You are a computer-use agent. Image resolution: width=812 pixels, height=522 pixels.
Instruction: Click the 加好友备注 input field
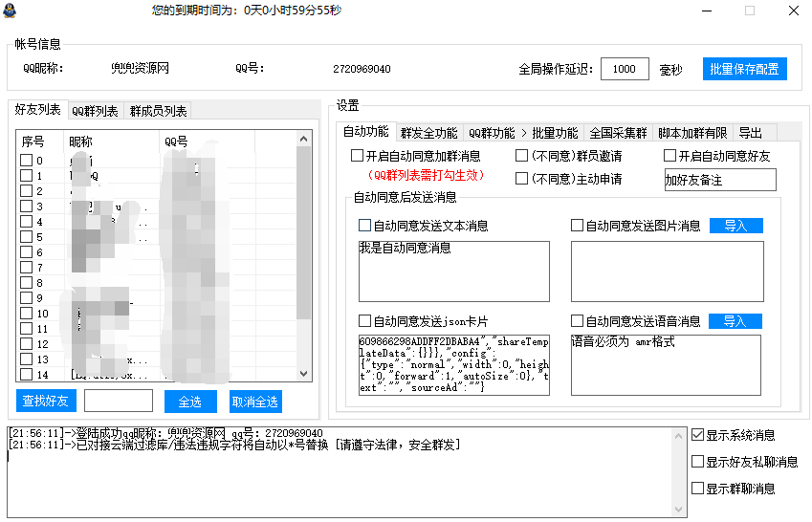(720, 180)
